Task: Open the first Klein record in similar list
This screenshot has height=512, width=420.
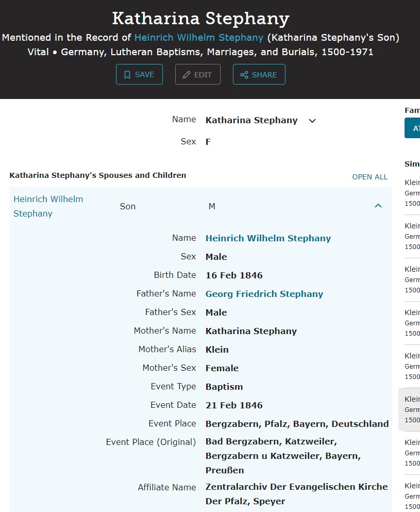Action: point(412,193)
